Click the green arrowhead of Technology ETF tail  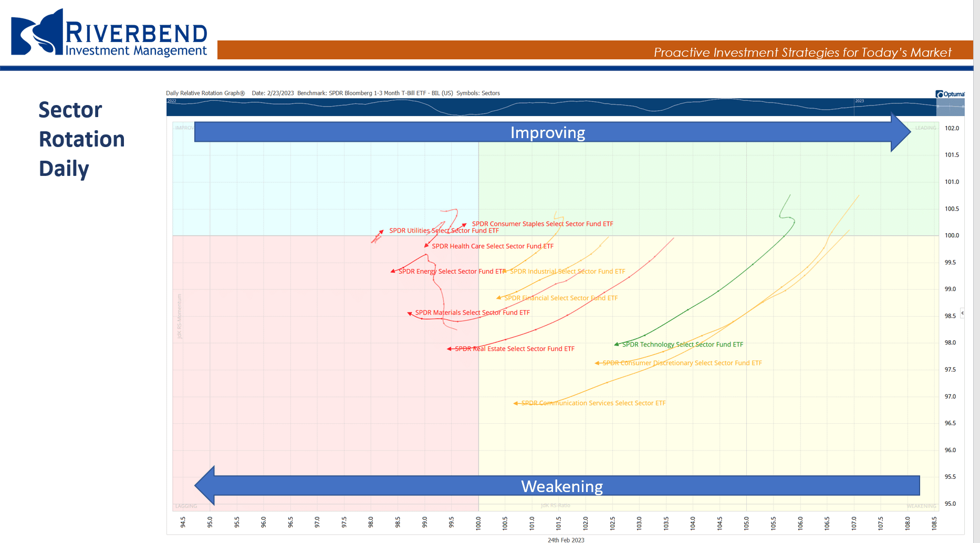617,344
